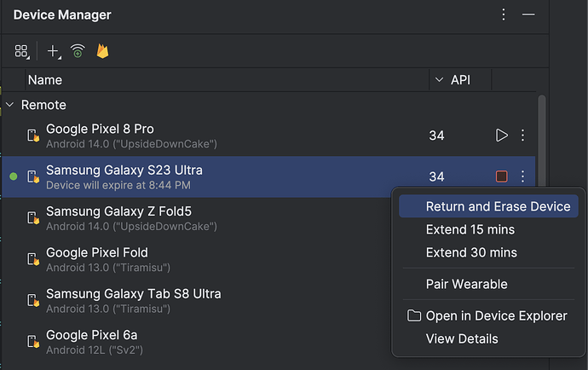Click the Samsung Galaxy S23 Ultra overflow menu
The image size is (588, 370).
(x=522, y=176)
